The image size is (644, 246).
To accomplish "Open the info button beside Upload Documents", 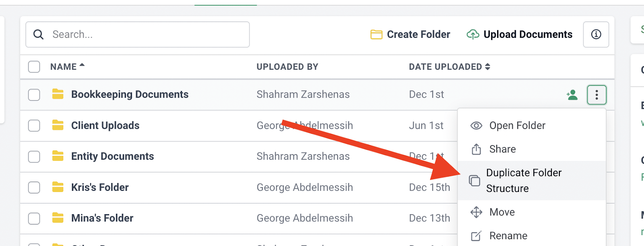I will (x=596, y=34).
